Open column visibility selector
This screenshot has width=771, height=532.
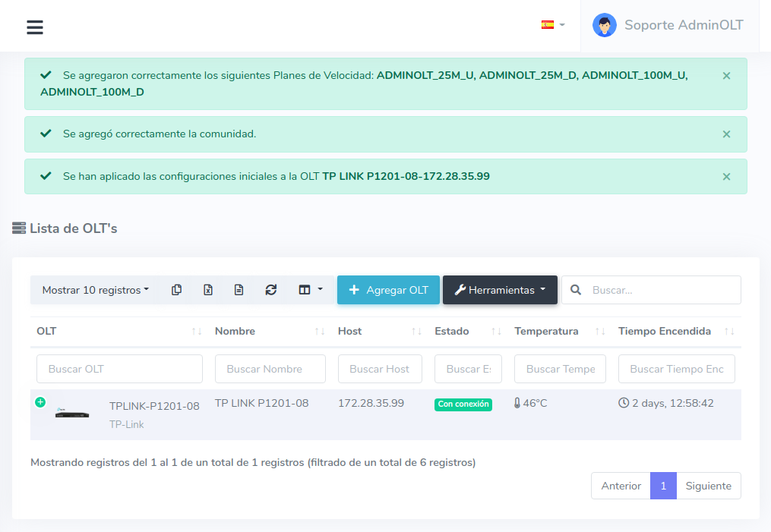[311, 290]
